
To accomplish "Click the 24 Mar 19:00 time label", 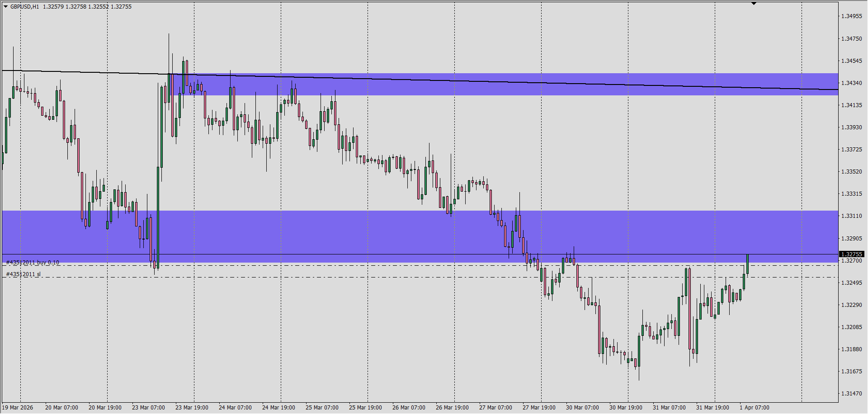I will 278,408.
